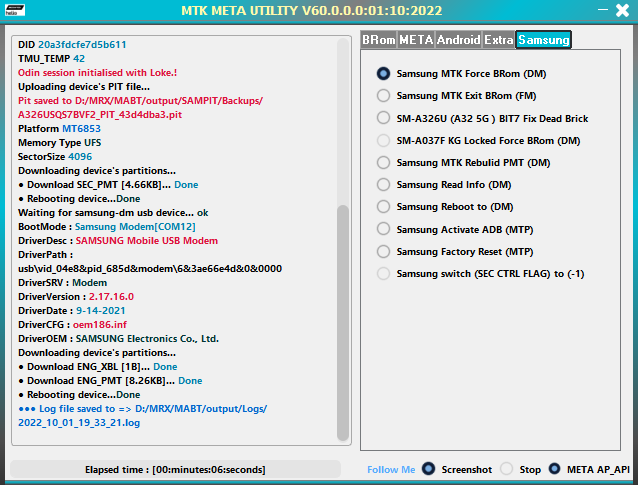Click the 'Log file saved to' path line
The width and height of the screenshot is (638, 485).
click(142, 409)
